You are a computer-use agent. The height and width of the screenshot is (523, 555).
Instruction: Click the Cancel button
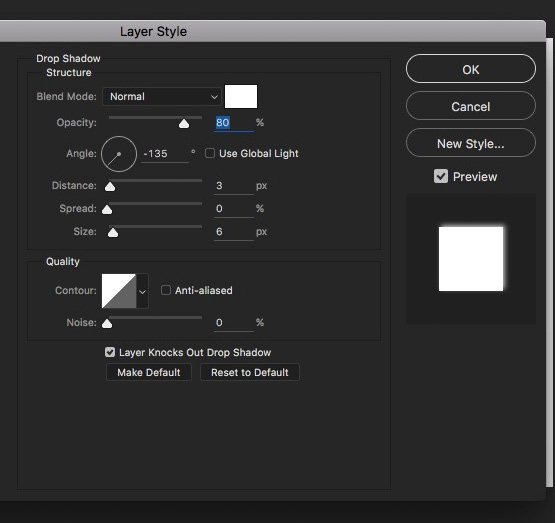coord(471,106)
